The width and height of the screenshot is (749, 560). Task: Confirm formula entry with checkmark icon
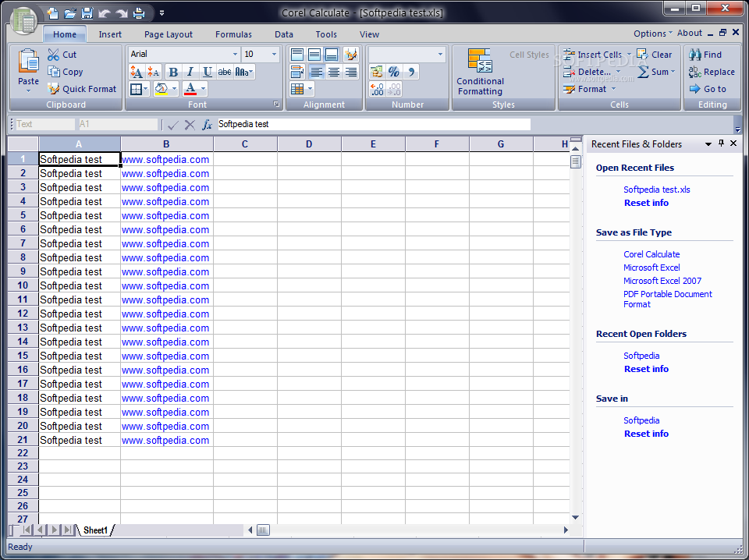(173, 125)
